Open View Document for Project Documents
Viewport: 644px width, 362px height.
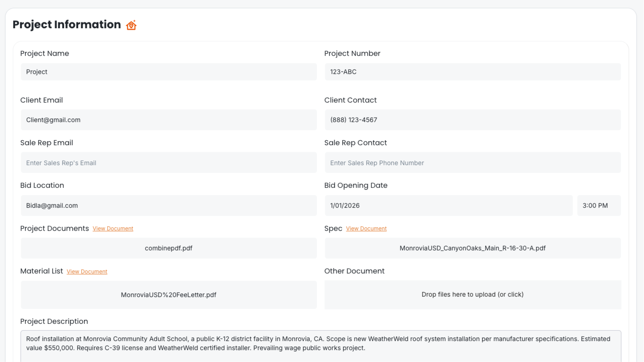[x=113, y=228]
